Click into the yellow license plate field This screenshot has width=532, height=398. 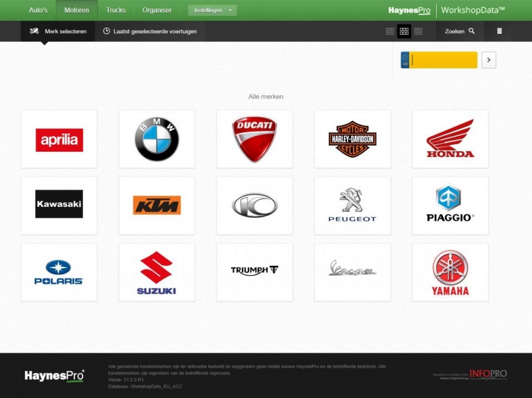[x=443, y=60]
